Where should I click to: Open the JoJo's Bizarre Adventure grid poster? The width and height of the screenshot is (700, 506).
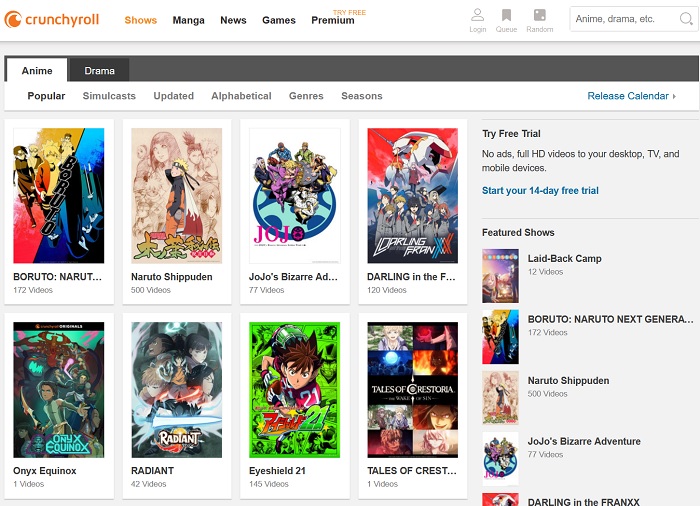pyautogui.click(x=295, y=196)
